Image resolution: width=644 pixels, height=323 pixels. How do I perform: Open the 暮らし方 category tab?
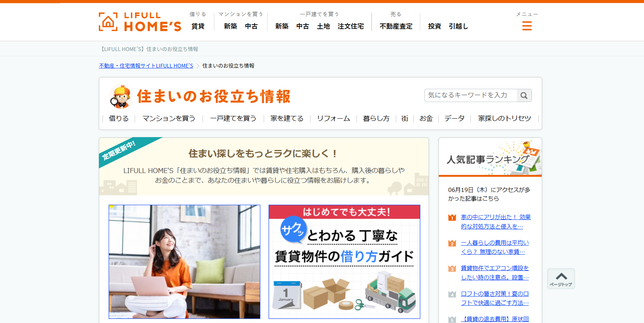376,118
